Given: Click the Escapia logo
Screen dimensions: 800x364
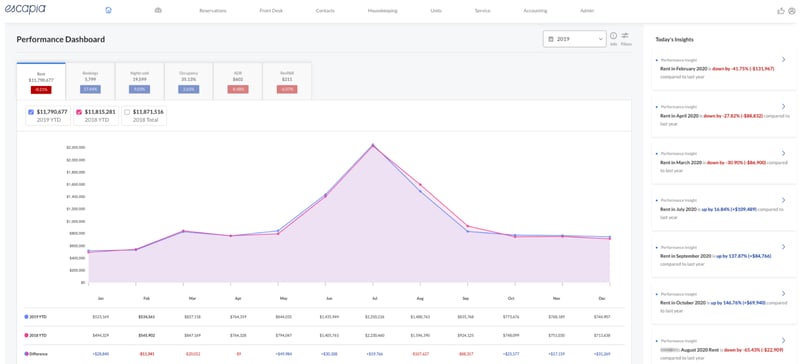Looking at the screenshot, I should point(26,9).
